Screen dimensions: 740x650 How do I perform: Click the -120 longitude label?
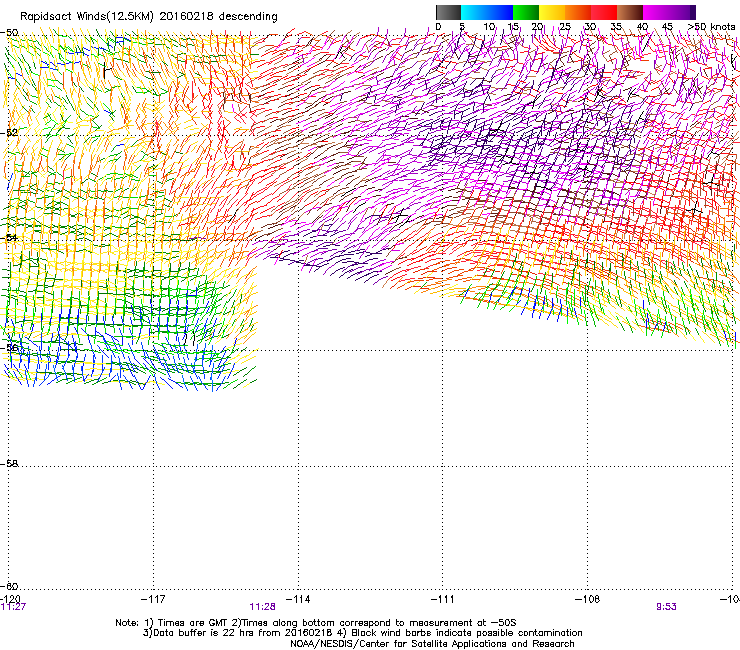[10, 599]
